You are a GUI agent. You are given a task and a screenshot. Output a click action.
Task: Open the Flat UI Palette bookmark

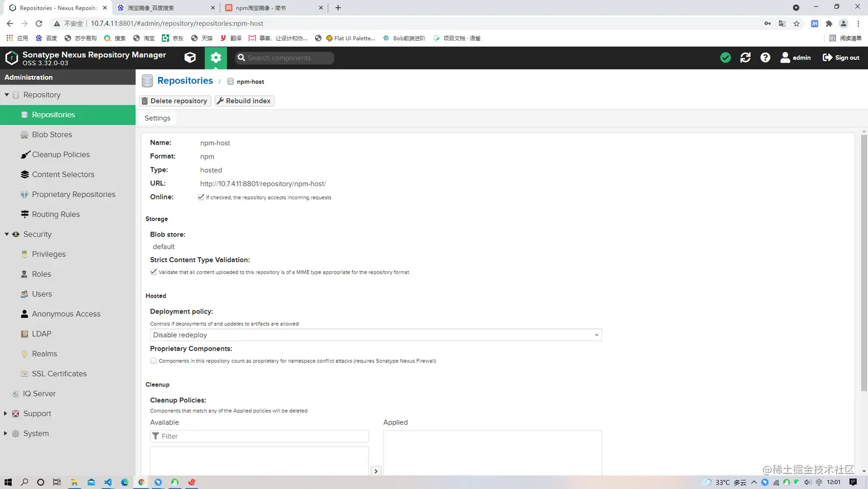[350, 38]
